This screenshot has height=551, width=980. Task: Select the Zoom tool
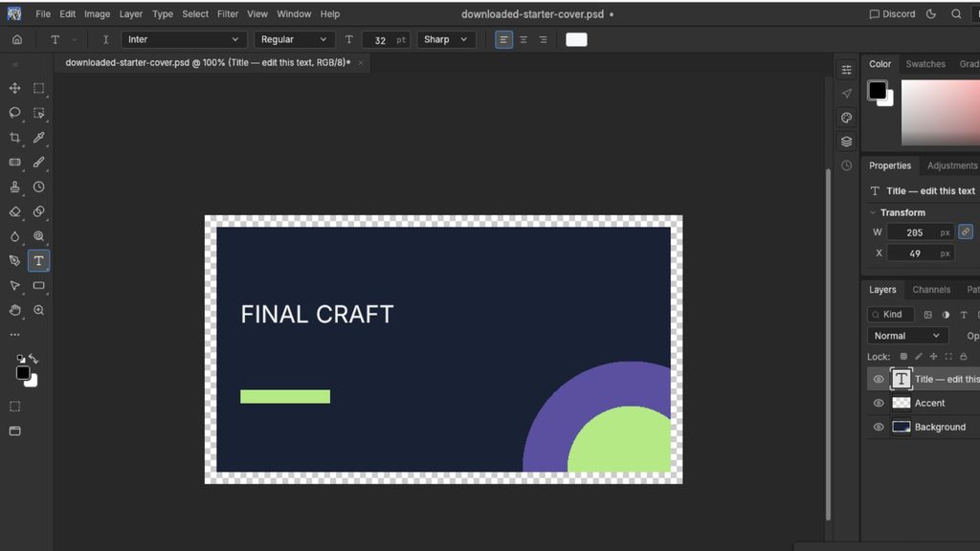tap(38, 310)
